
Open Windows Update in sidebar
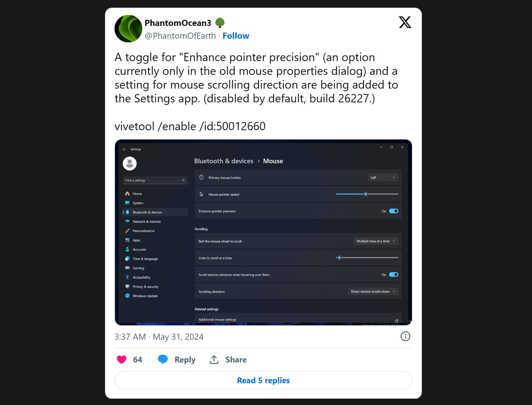coord(145,296)
